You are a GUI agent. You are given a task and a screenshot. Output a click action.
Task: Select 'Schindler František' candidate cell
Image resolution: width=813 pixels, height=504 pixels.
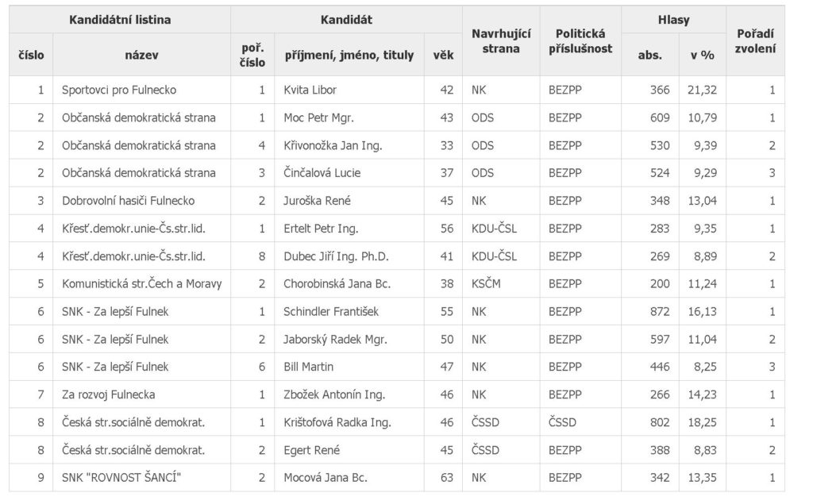coord(331,311)
